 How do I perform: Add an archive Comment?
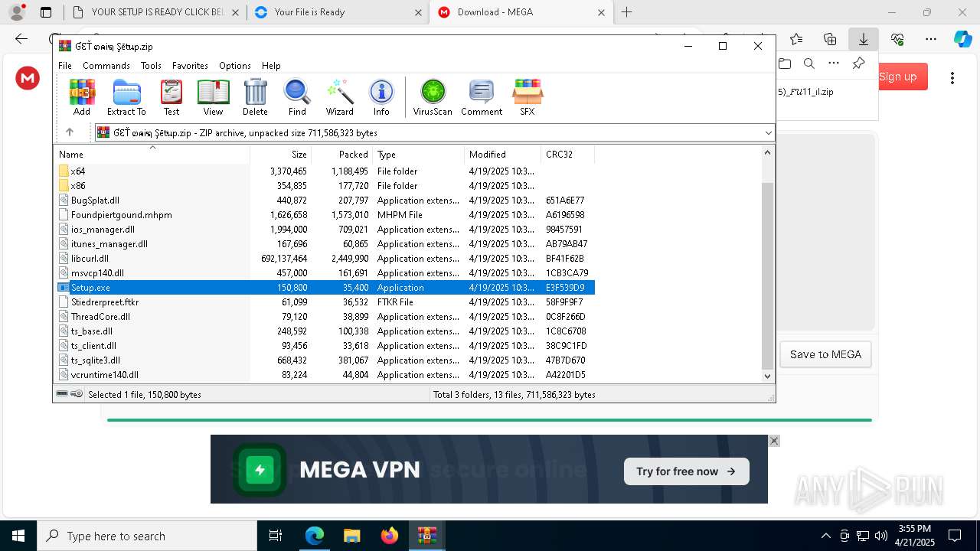point(482,98)
